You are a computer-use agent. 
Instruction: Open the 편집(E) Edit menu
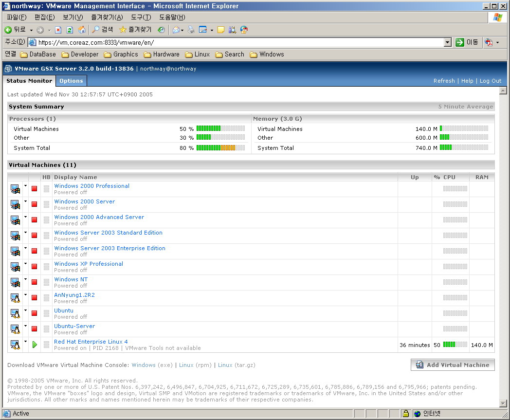pyautogui.click(x=45, y=17)
